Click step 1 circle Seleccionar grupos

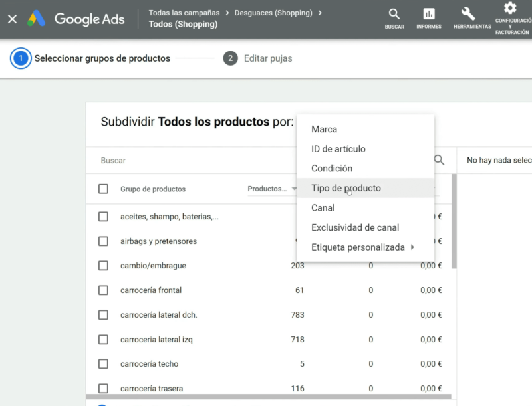coord(21,58)
